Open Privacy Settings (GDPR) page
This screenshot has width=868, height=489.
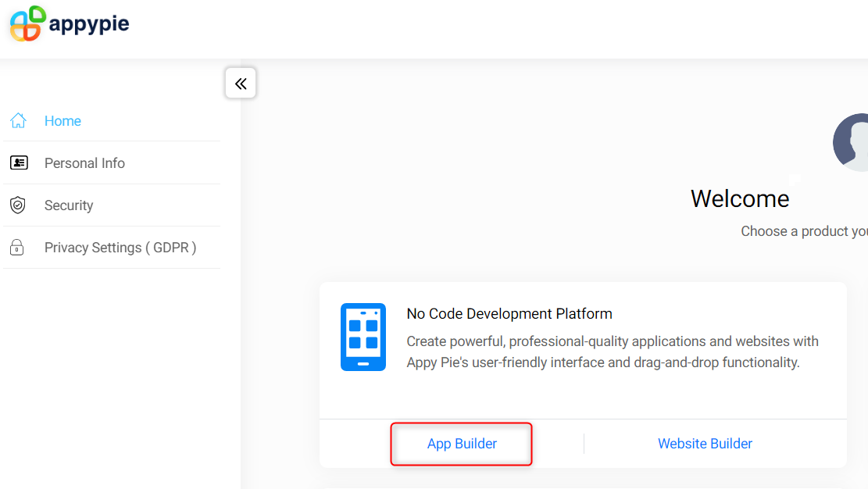click(120, 248)
